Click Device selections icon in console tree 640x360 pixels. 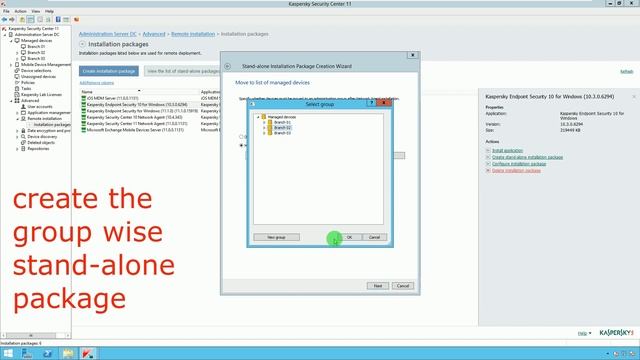coord(17,71)
